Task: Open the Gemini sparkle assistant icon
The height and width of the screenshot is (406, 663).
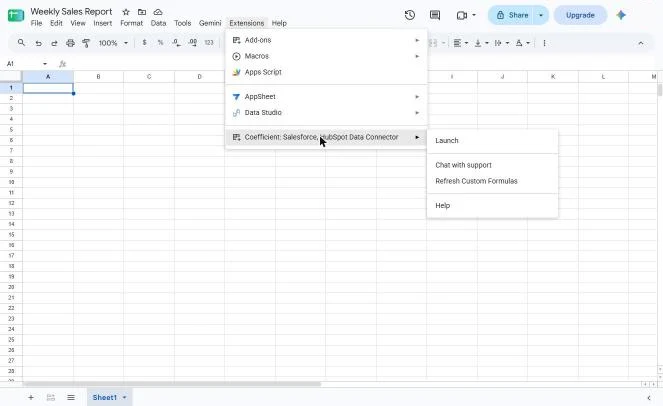Action: [x=621, y=15]
